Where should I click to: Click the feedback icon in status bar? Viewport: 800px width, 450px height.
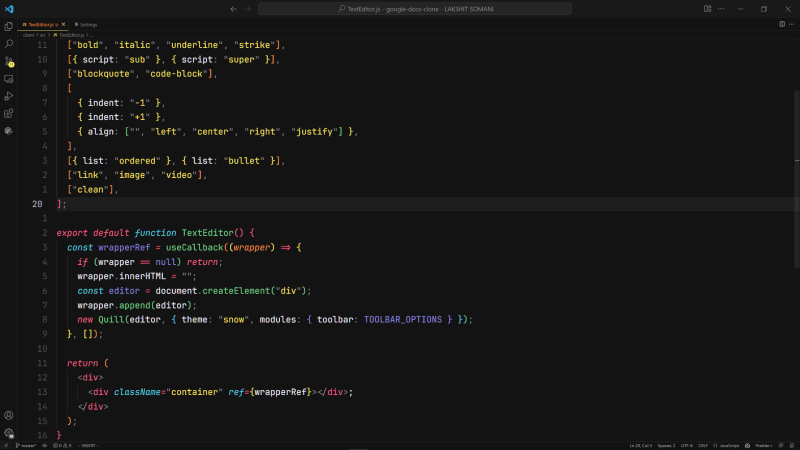(781, 445)
